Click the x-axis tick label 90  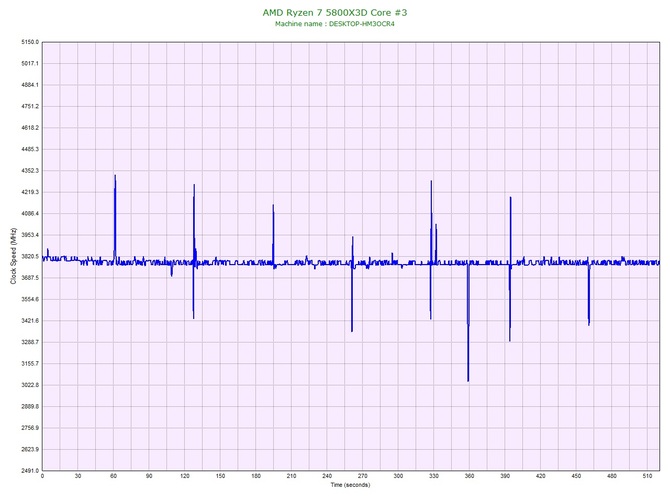click(x=149, y=476)
